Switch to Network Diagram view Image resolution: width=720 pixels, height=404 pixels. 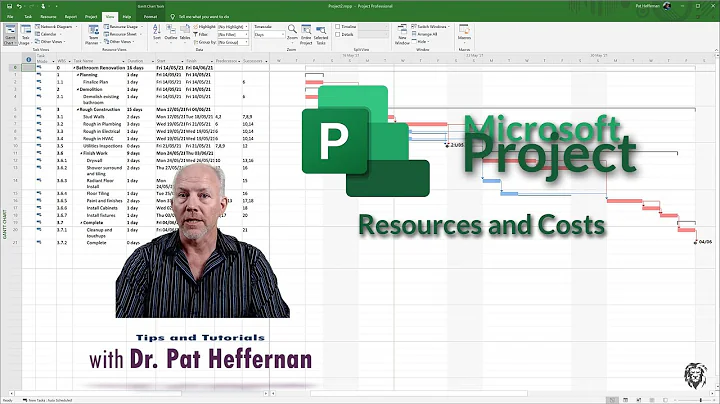click(56, 27)
